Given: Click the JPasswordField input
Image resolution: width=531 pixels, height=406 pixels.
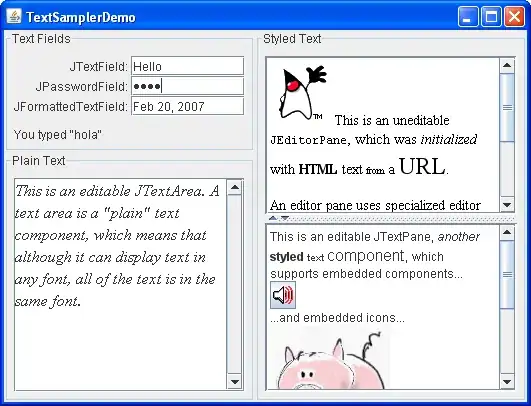Looking at the screenshot, I should pos(188,86).
